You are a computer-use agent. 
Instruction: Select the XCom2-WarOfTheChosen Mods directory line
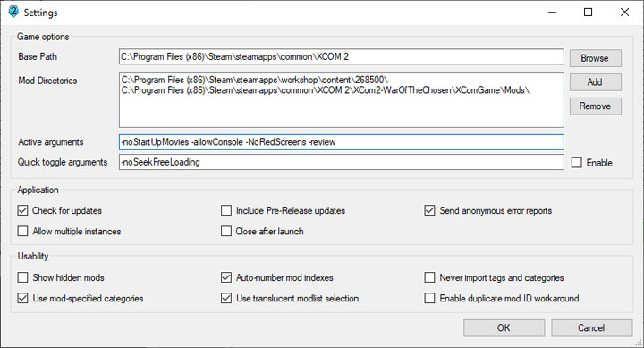[326, 90]
